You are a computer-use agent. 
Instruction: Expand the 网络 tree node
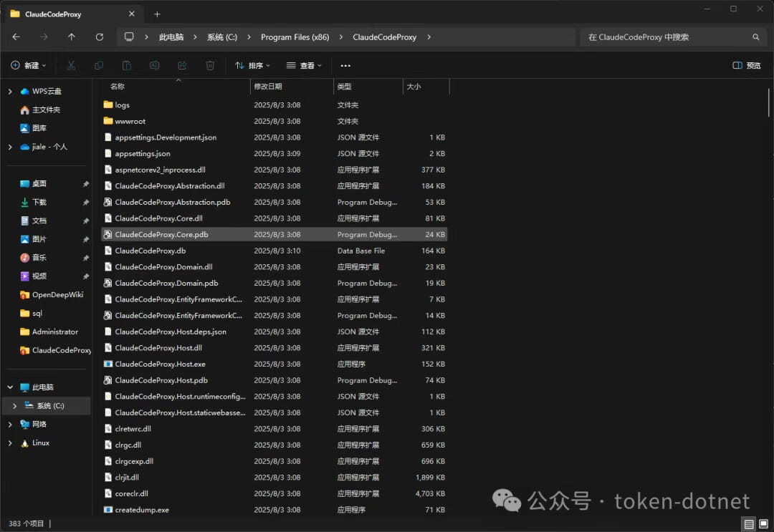[x=10, y=425]
